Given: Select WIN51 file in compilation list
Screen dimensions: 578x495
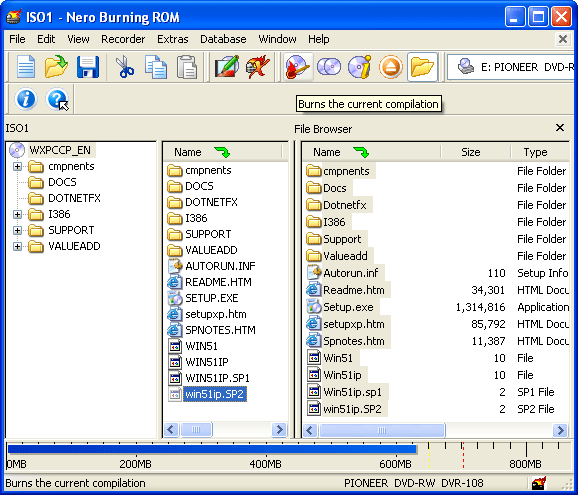Looking at the screenshot, I should click(201, 346).
